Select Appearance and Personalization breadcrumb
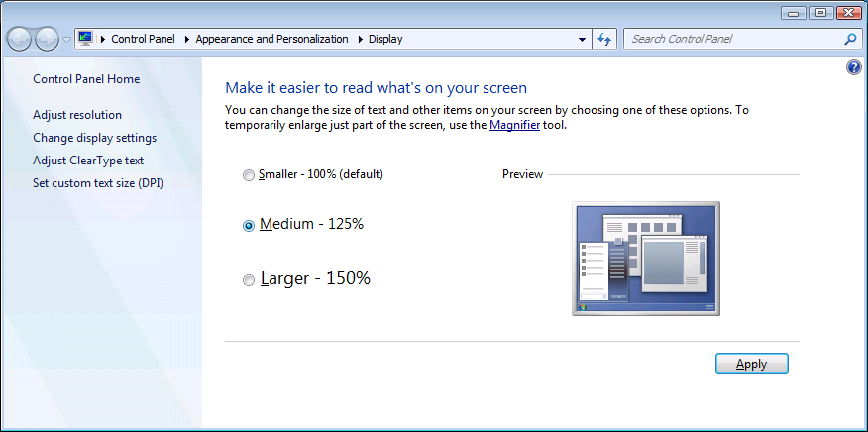The width and height of the screenshot is (868, 432). coord(271,39)
